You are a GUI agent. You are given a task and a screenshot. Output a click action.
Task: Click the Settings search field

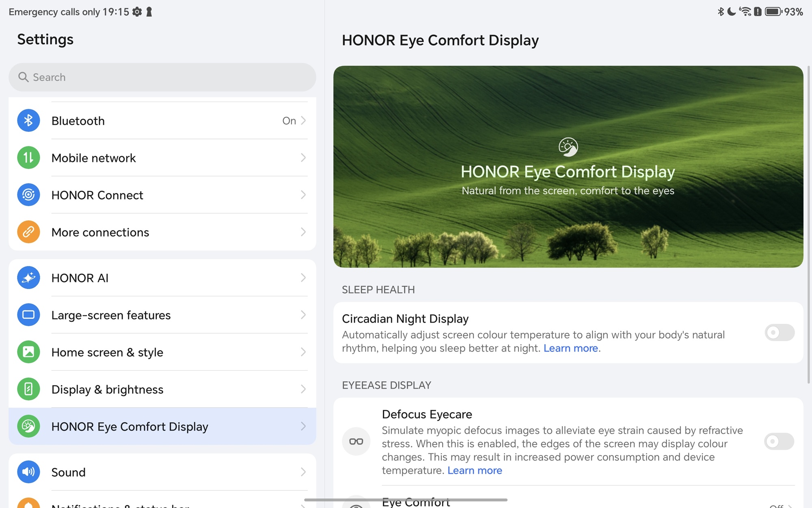(162, 77)
